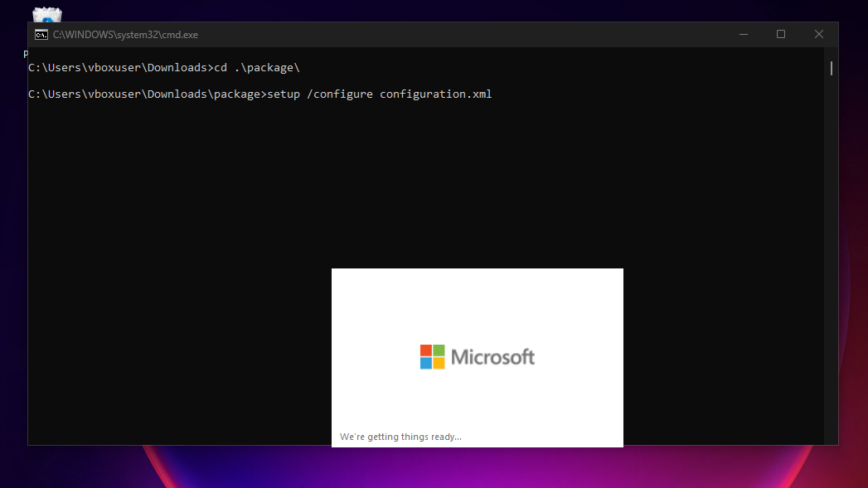This screenshot has width=868, height=488.
Task: Click the cmd.exe title bar path text
Action: point(125,35)
